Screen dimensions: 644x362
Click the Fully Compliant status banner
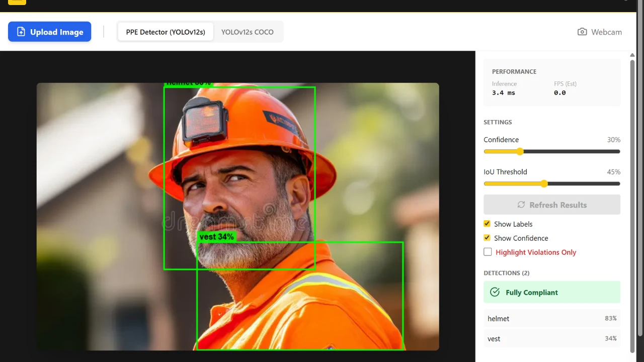point(551,292)
